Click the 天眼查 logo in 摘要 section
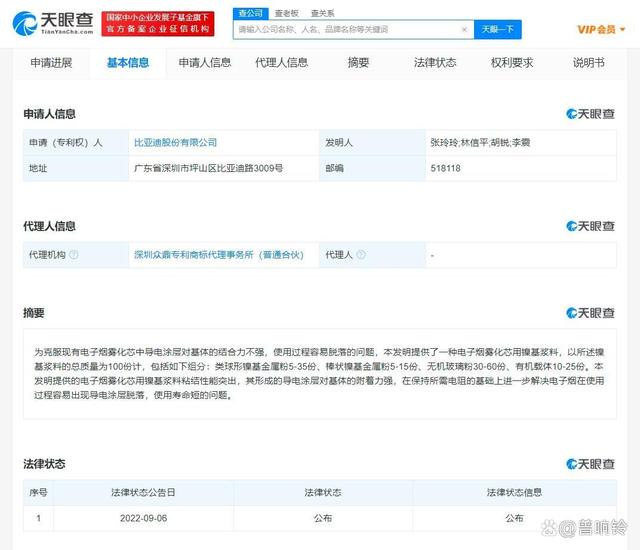 (x=590, y=313)
